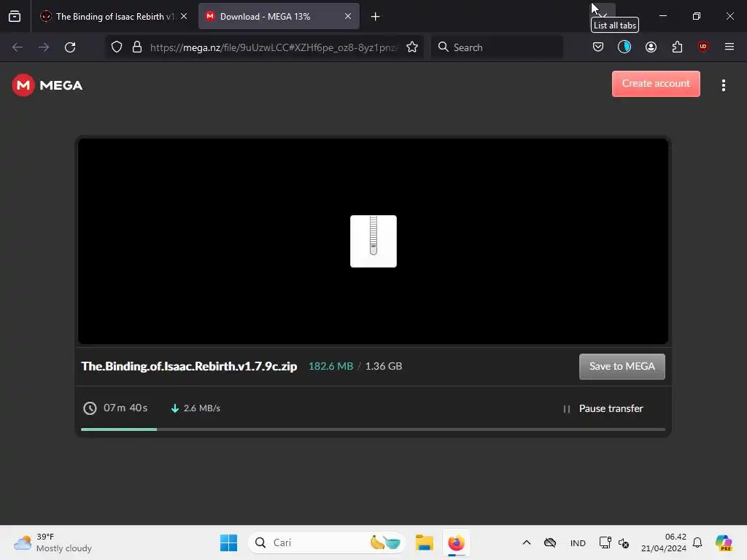Open Save to Pocket icon
The height and width of the screenshot is (560, 747).
[598, 47]
